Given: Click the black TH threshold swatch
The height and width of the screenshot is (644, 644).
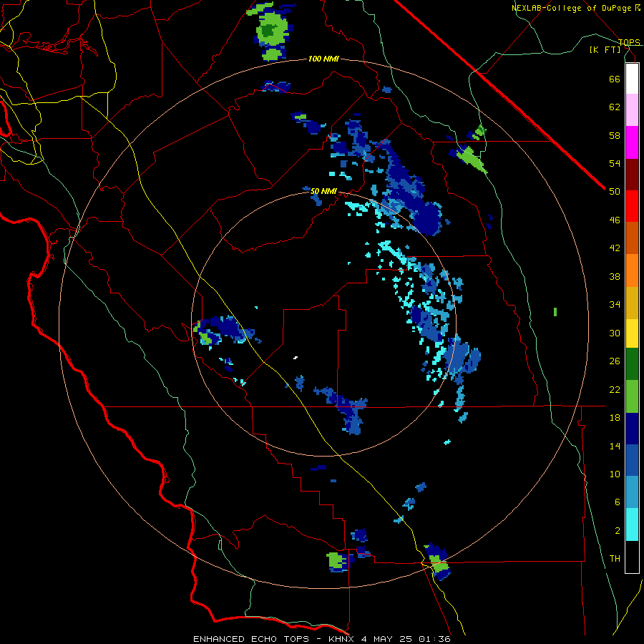Looking at the screenshot, I should pos(632,557).
